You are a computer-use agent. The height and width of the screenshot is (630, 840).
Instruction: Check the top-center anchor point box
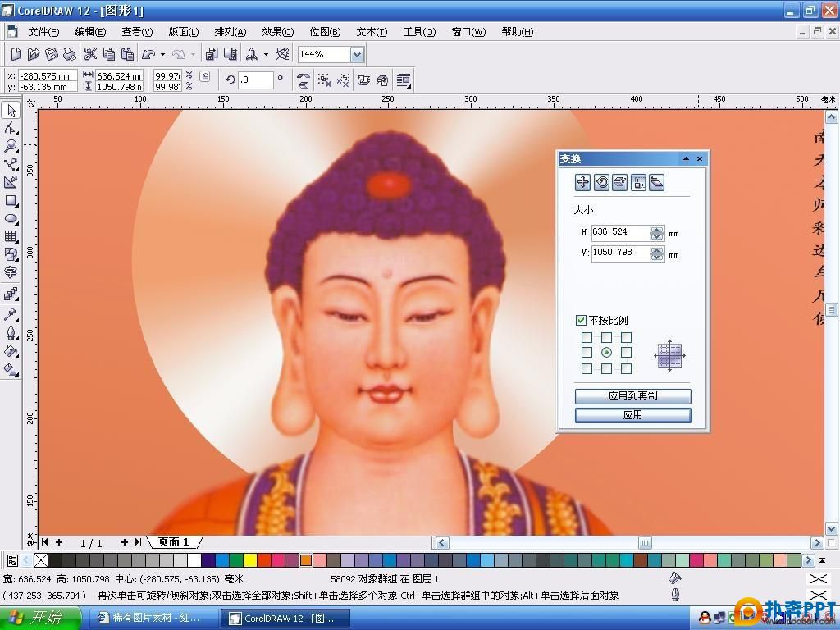(x=606, y=337)
